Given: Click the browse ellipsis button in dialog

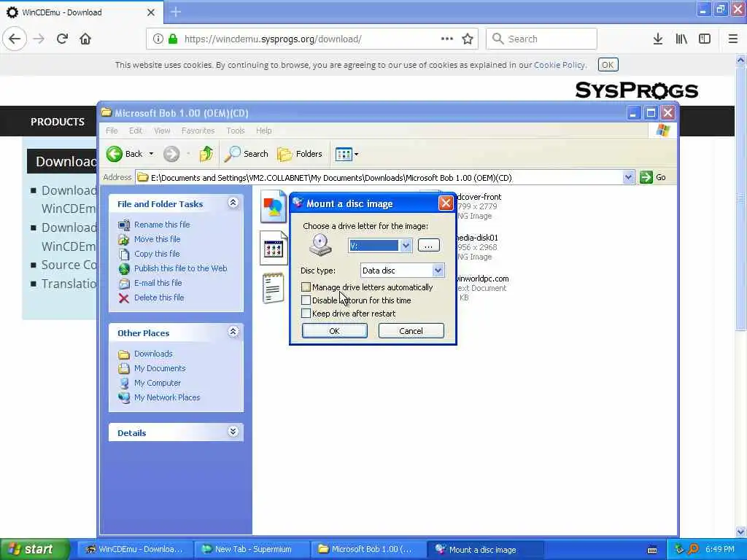Looking at the screenshot, I should [428, 245].
